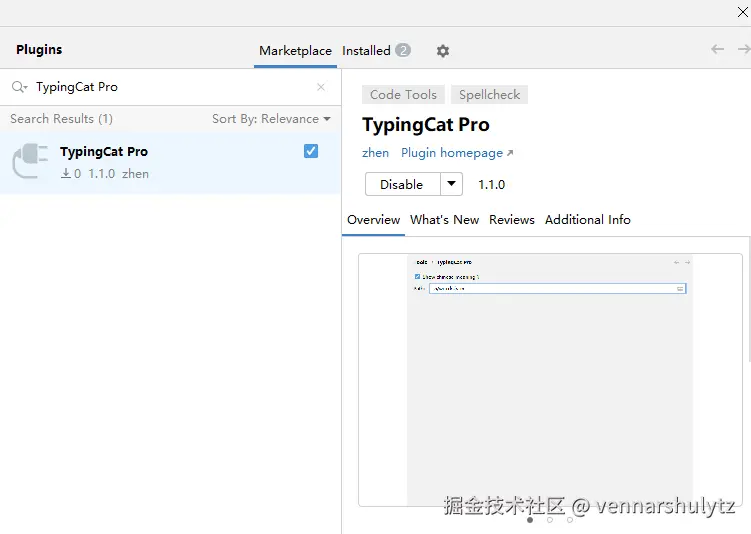Close the Plugins dialog window
Image resolution: width=751 pixels, height=534 pixels.
point(742,12)
